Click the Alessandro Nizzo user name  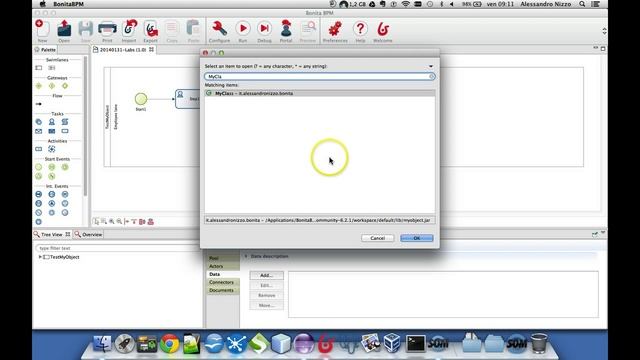pos(546,4)
